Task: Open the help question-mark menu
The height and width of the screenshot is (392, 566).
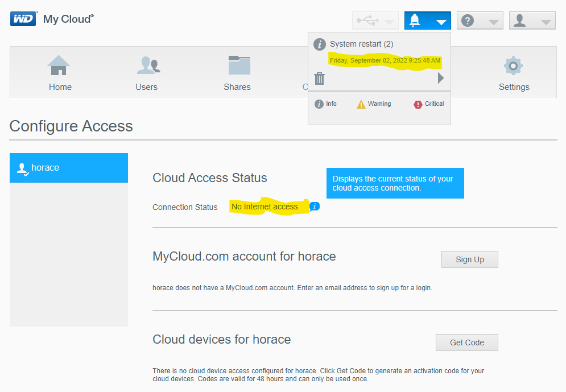Action: tap(480, 20)
